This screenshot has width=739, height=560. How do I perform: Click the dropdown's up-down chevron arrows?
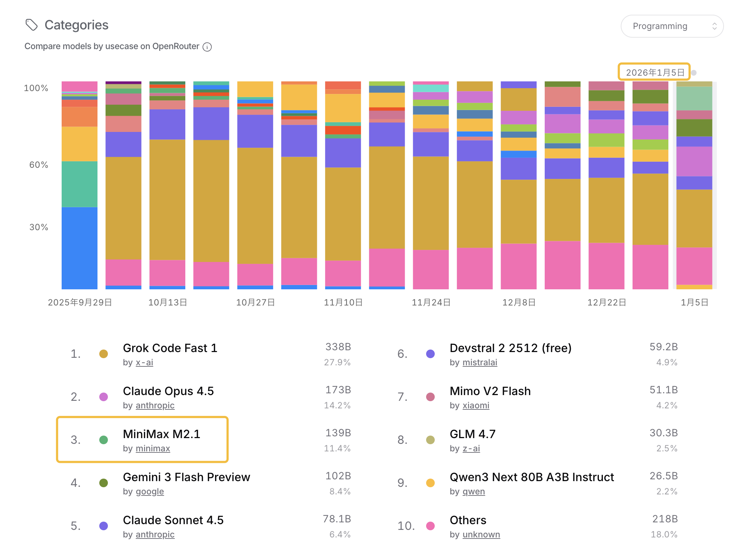point(714,26)
